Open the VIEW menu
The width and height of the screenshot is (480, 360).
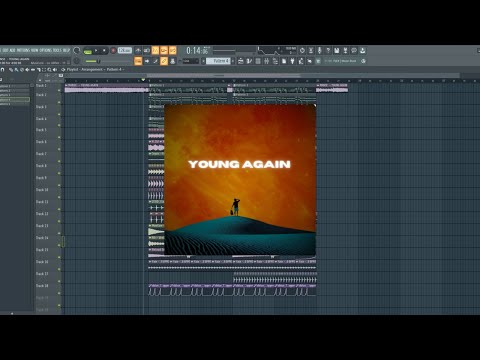coord(35,50)
